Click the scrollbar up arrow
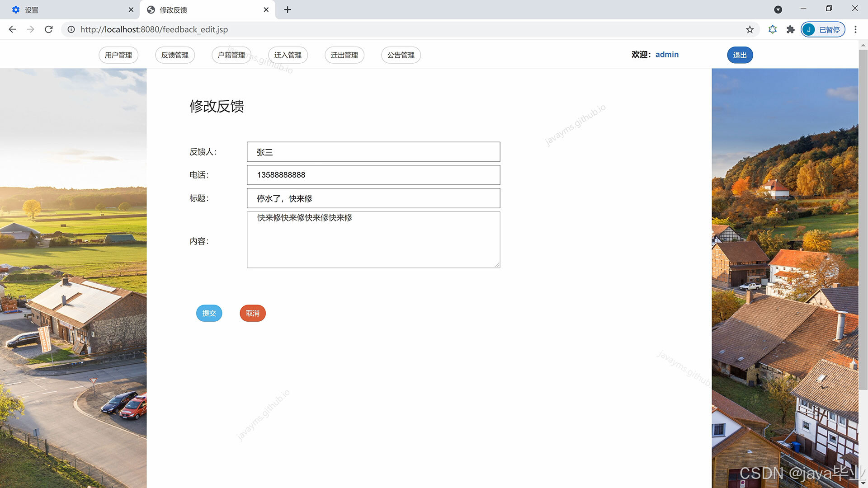This screenshot has height=488, width=868. tap(863, 45)
